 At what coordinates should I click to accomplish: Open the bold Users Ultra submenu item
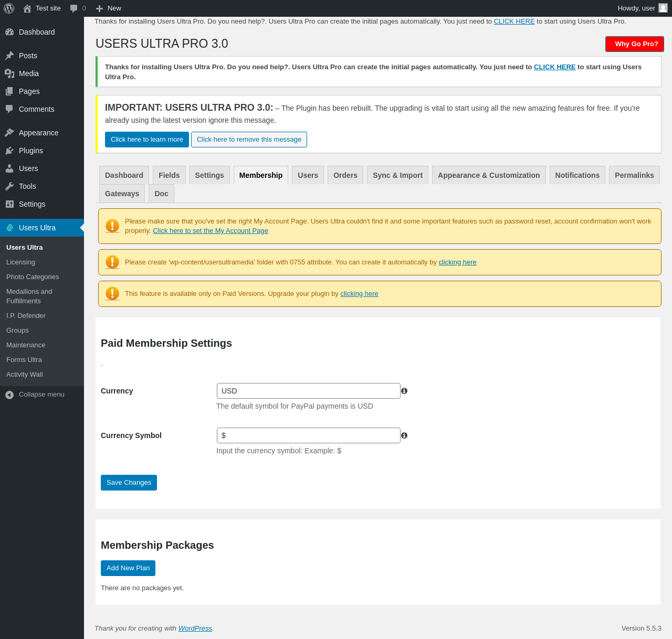coord(42,248)
